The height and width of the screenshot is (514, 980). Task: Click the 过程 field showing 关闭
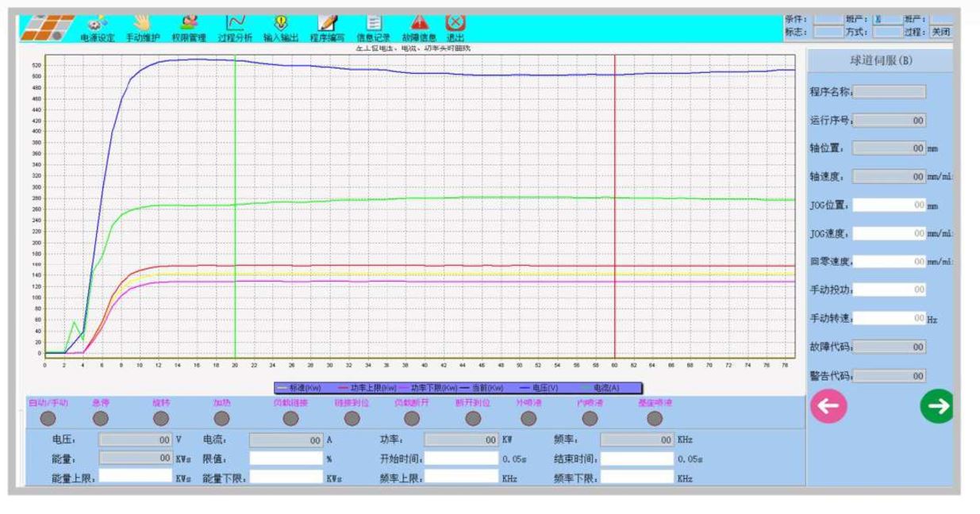coord(940,33)
